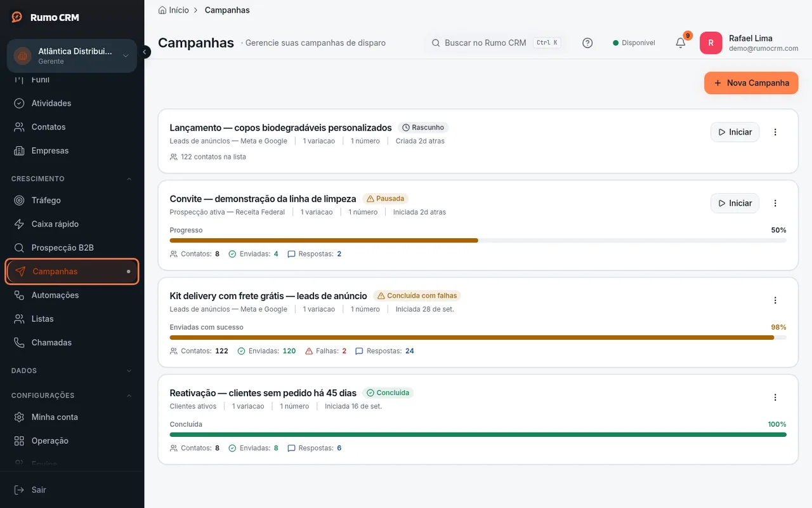812x508 pixels.
Task: Collapse the CONFIGURAÇÕES section
Action: [72, 396]
